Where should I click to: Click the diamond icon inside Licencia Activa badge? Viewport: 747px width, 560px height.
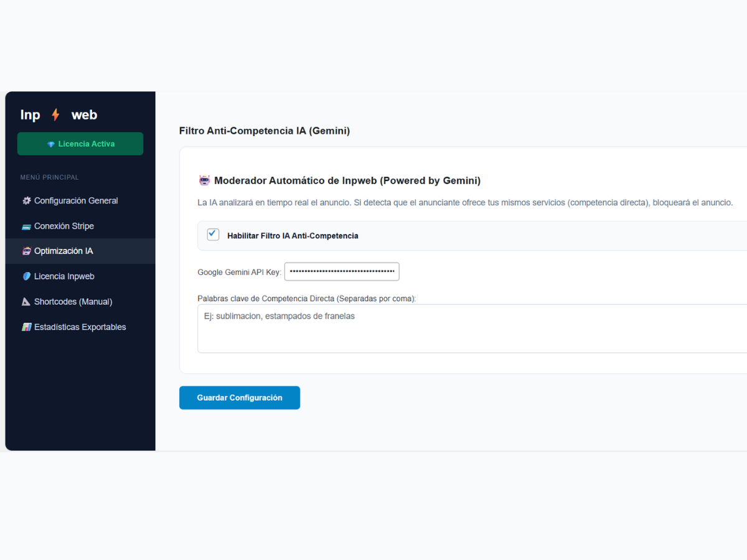click(50, 144)
